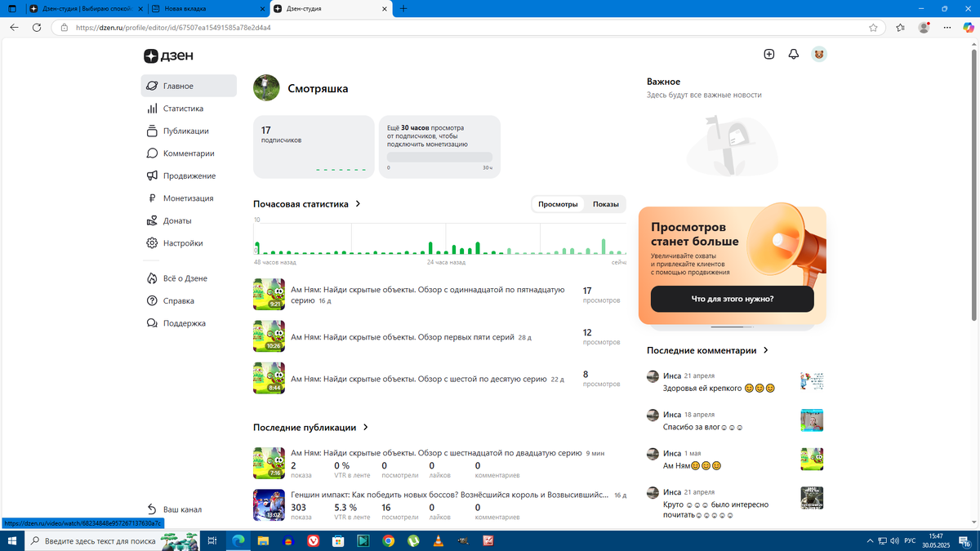Click the Смотряшка channel avatar
The height and width of the screenshot is (551, 980).
[267, 88]
